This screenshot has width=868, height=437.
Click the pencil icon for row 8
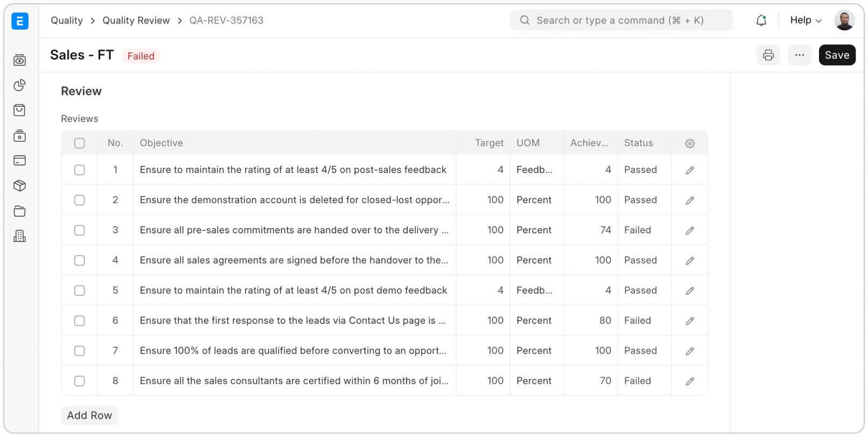(x=689, y=381)
